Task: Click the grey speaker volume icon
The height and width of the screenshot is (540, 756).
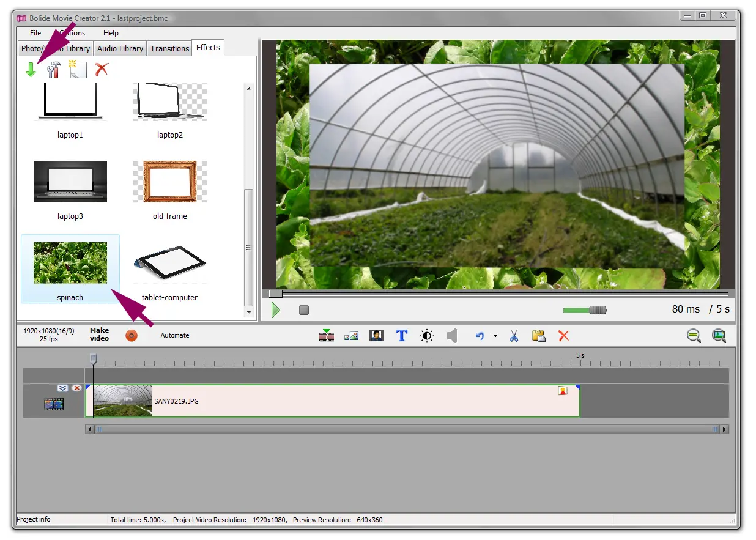Action: [x=452, y=336]
